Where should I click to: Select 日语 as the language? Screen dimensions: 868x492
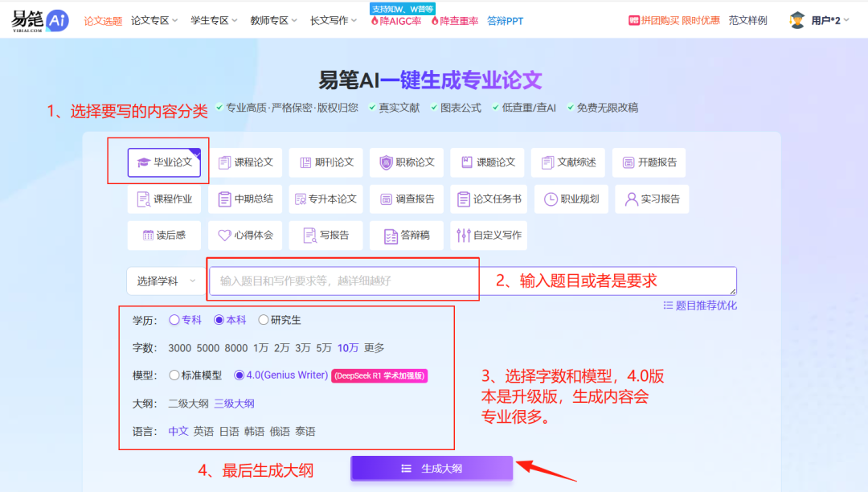(229, 431)
